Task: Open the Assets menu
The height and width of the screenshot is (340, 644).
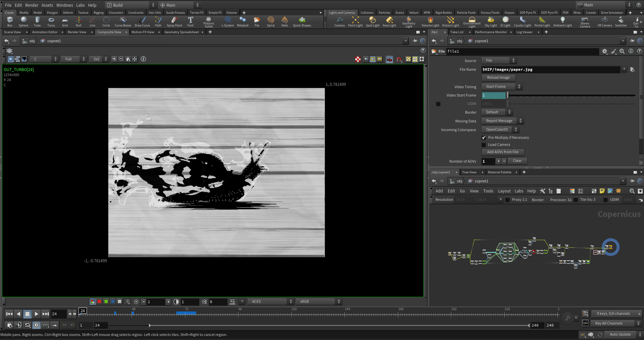Action: click(x=47, y=5)
